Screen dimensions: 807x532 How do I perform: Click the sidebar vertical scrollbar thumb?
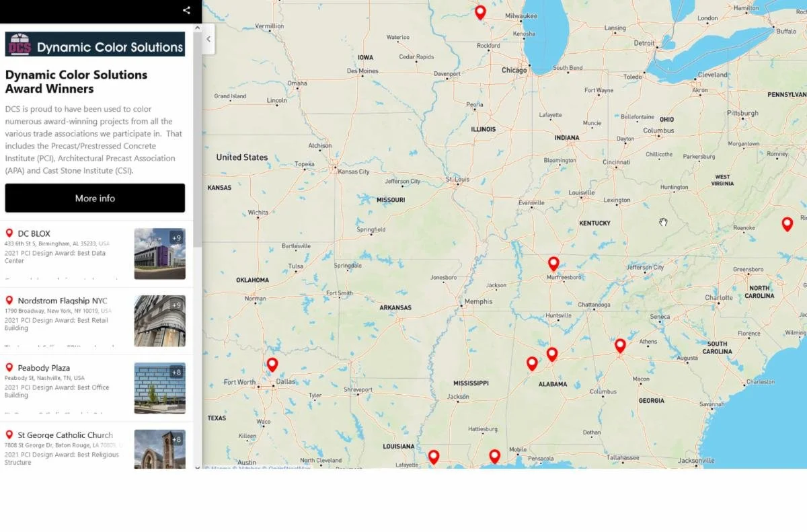pos(197,139)
